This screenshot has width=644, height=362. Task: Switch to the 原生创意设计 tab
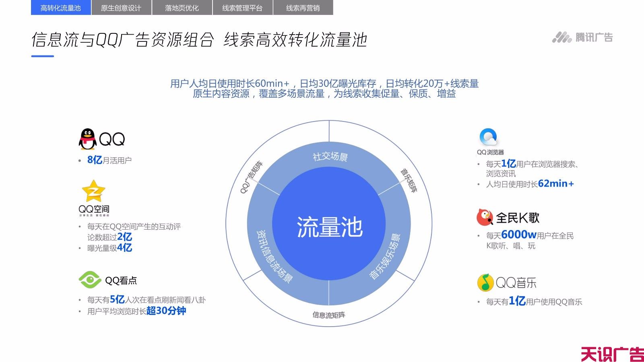121,8
